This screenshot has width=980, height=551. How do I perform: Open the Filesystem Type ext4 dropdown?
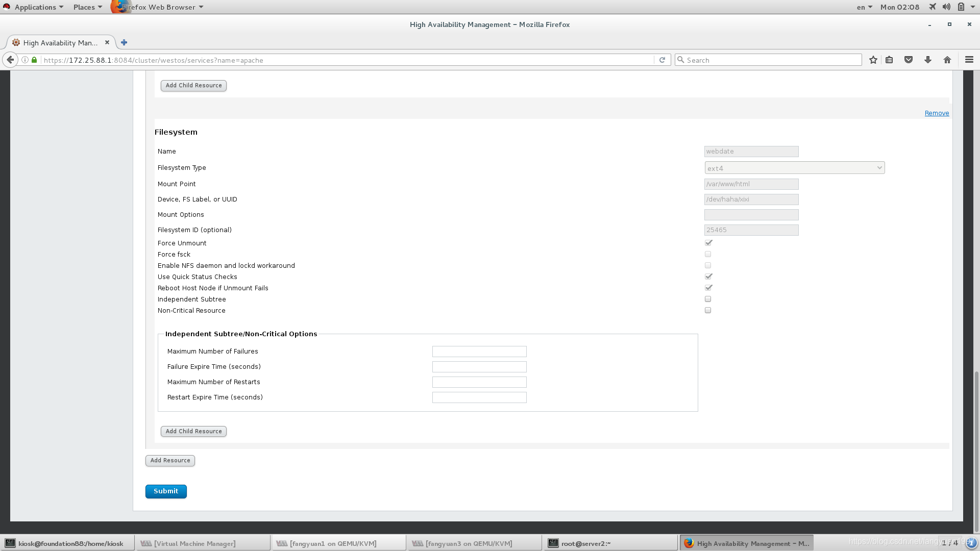click(x=794, y=168)
